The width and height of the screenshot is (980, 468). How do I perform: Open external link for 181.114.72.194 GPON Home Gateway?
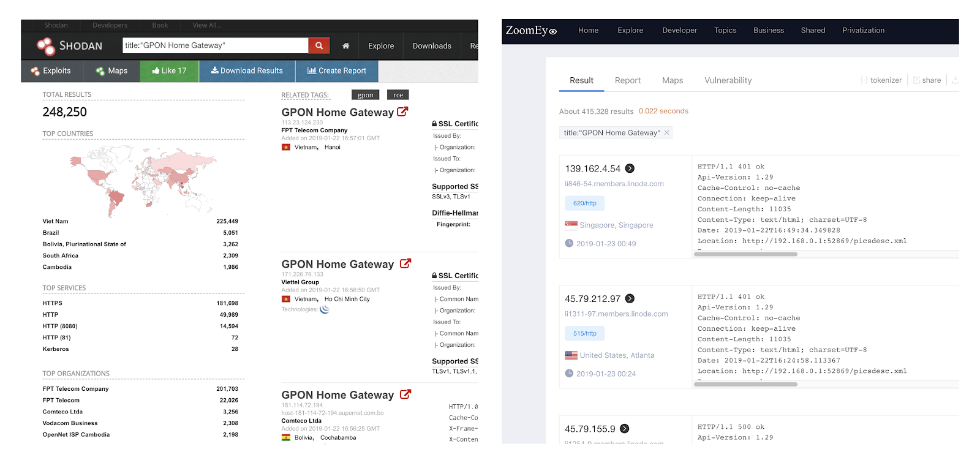405,394
